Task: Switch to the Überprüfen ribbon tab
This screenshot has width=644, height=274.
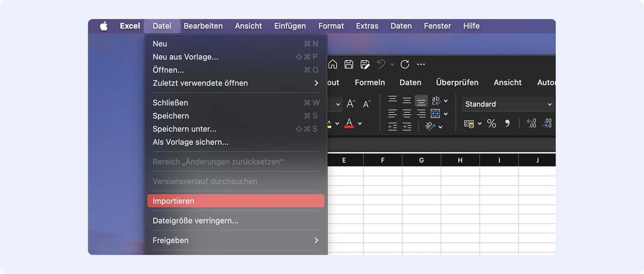Action: 457,83
